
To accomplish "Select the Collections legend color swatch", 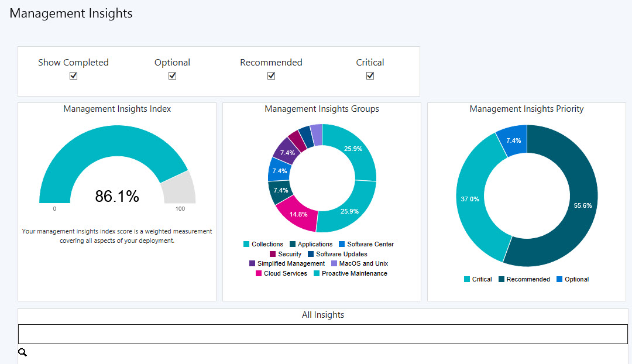I will [246, 244].
